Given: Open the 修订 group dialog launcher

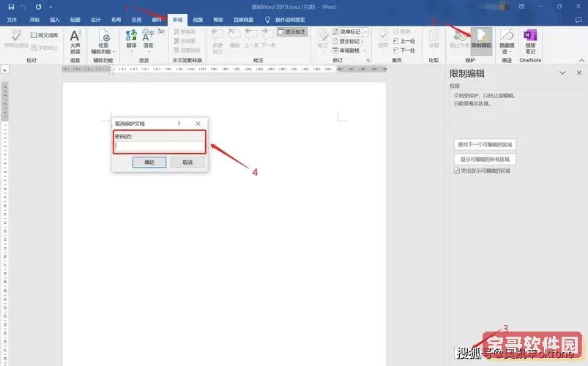Looking at the screenshot, I should click(368, 60).
